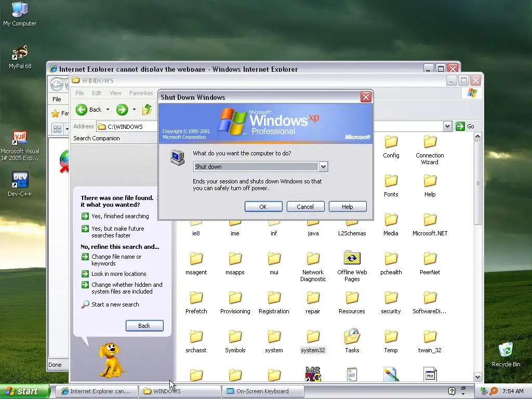Select the Prefetch folder
Screen dimensions: 532x399
pos(196,303)
